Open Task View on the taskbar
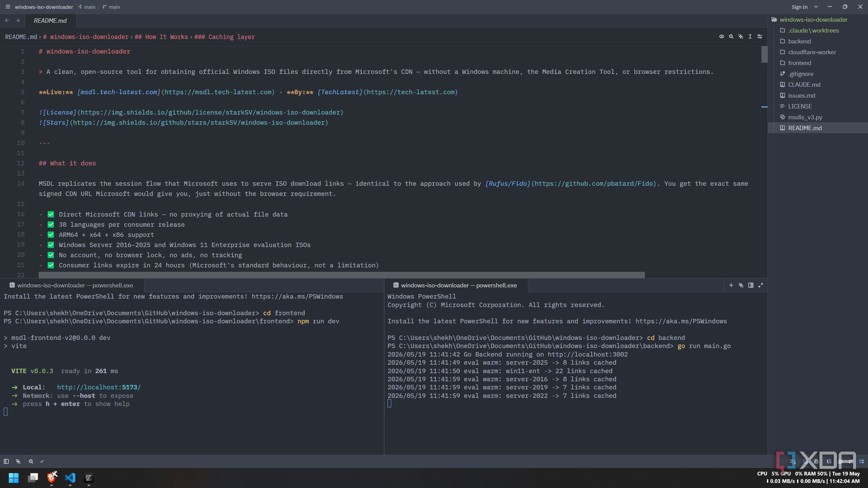The height and width of the screenshot is (488, 868). pos(33,478)
